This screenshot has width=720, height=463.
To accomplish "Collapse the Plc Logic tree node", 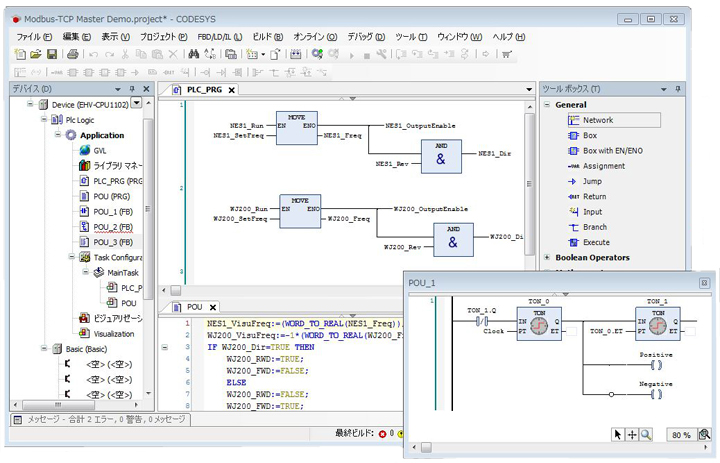I will [44, 119].
